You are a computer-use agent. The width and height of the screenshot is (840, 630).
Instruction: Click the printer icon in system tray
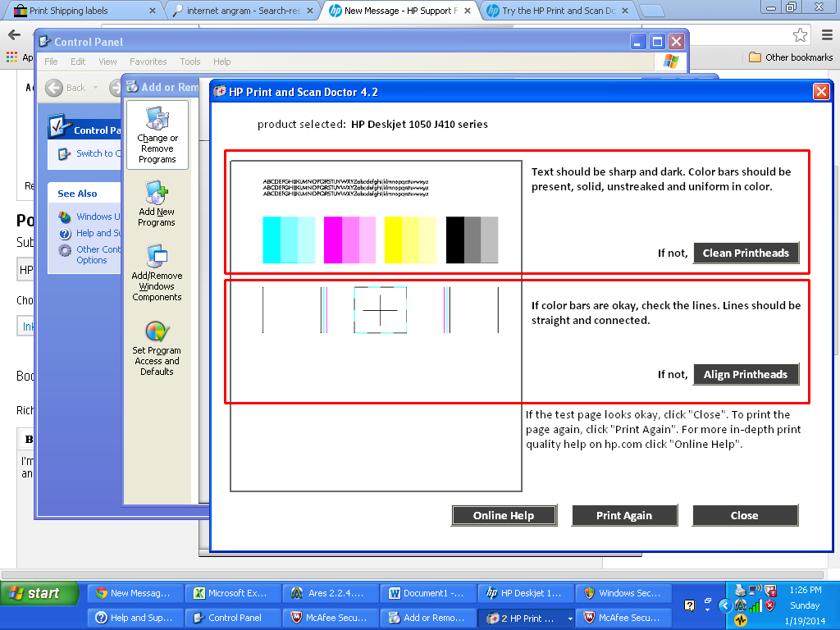741,590
